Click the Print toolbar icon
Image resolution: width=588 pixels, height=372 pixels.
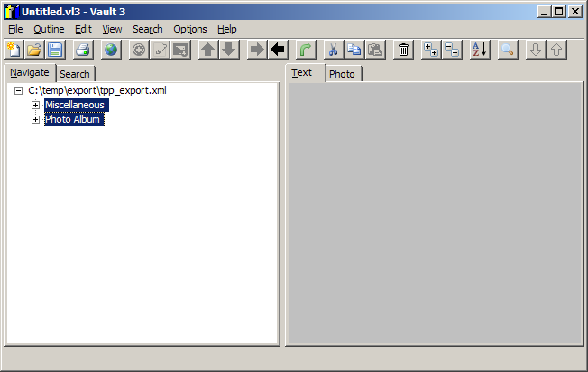click(x=82, y=50)
